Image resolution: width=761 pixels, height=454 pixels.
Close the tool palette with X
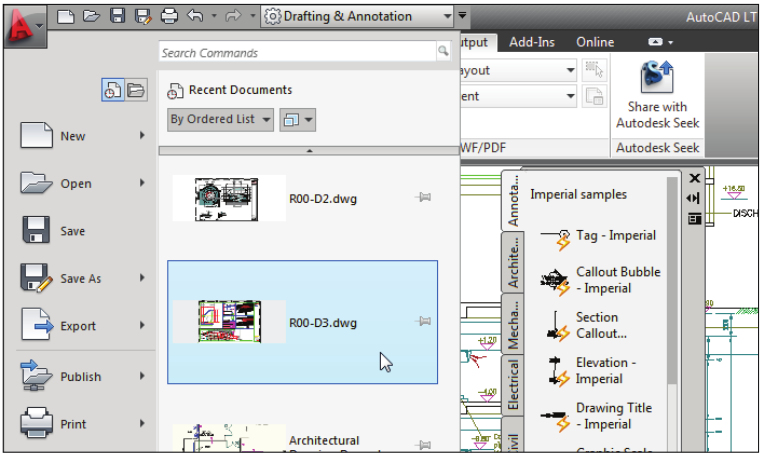tap(695, 178)
